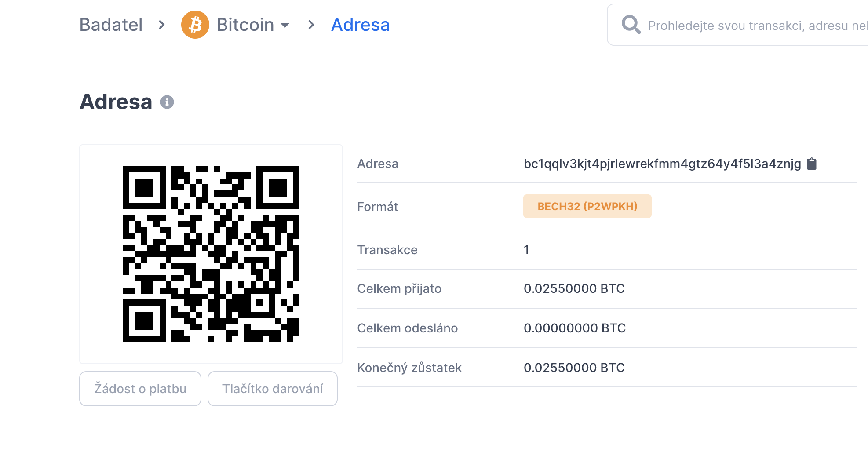The width and height of the screenshot is (868, 452).
Task: Select the bc1qqlv3kjt4 address text
Action: pyautogui.click(x=662, y=164)
